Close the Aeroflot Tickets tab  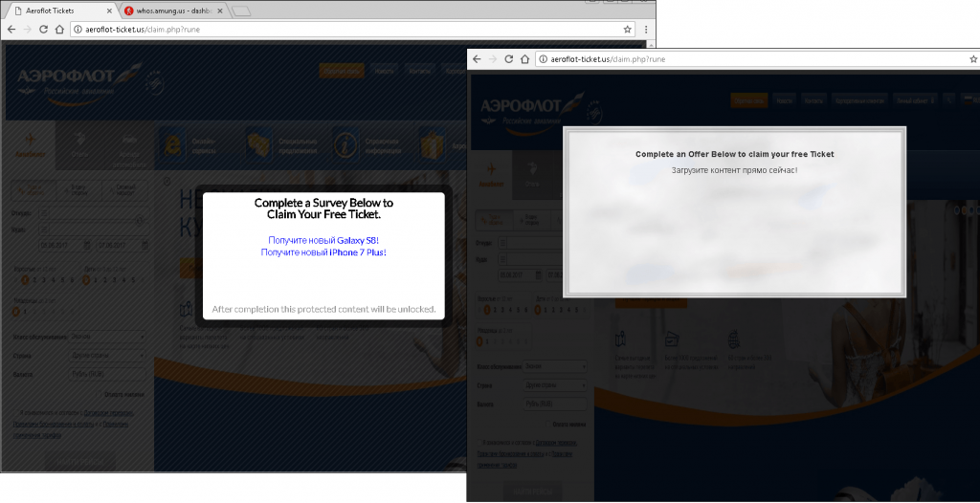(x=109, y=11)
